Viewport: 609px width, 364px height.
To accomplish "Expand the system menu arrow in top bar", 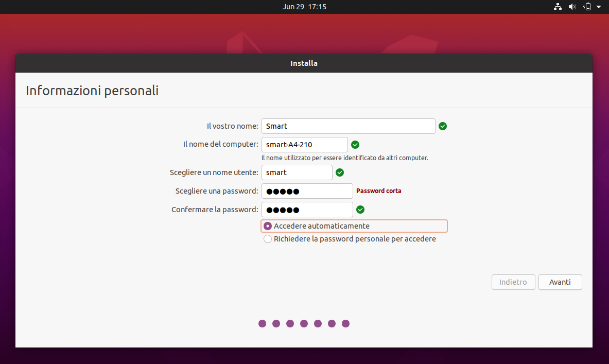I will [599, 7].
